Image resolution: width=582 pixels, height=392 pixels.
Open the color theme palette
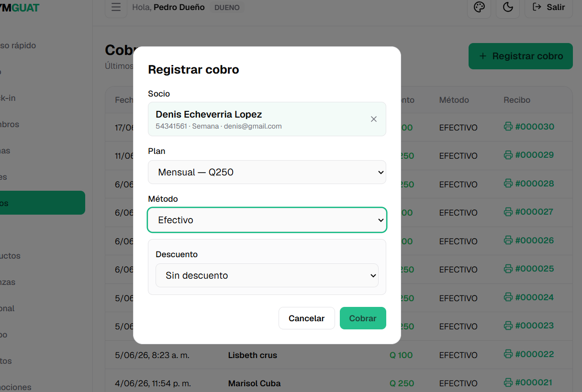pyautogui.click(x=479, y=7)
